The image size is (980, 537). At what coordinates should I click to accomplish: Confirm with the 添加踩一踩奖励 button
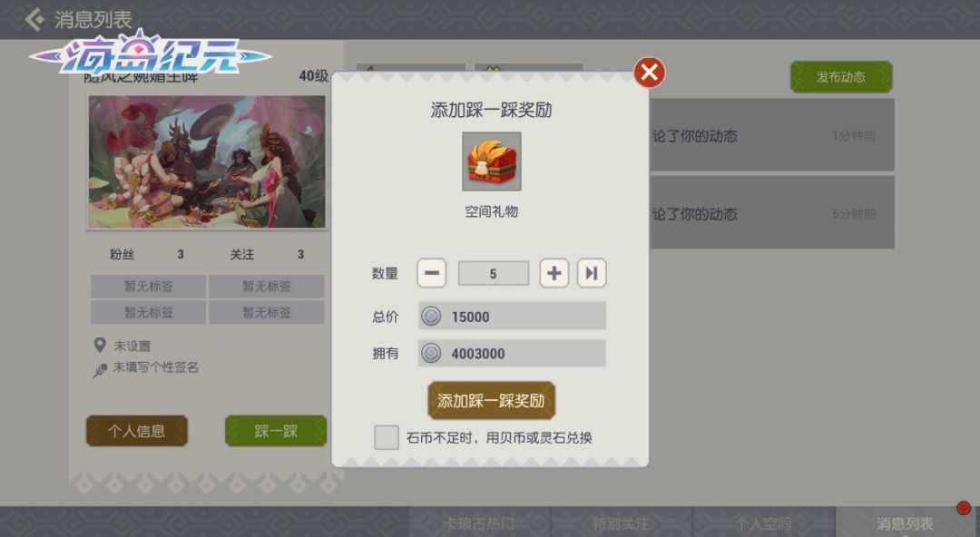(491, 400)
